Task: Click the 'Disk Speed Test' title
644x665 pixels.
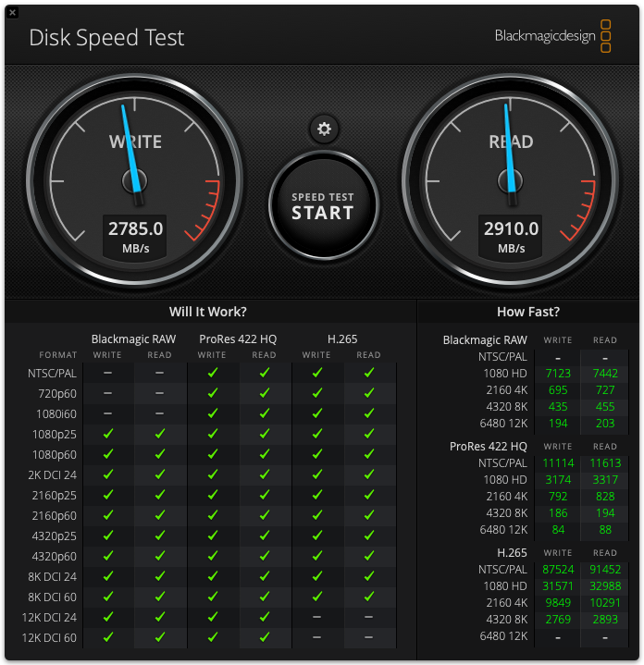Action: (x=106, y=38)
